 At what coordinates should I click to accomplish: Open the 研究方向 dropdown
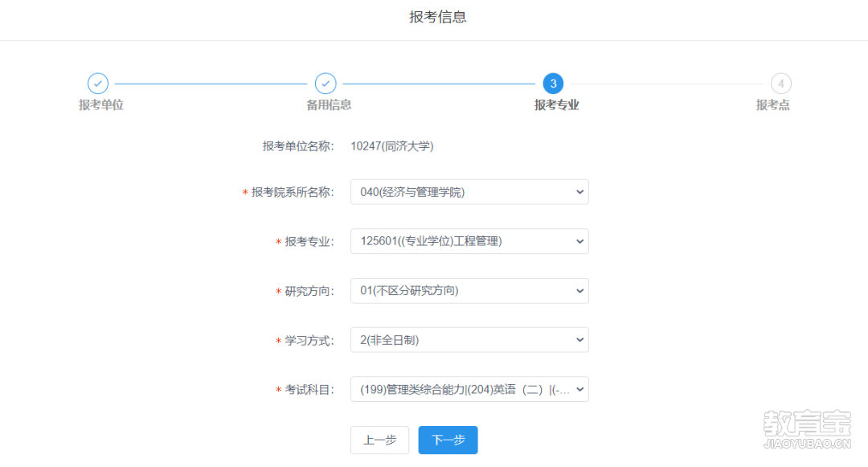pyautogui.click(x=469, y=290)
